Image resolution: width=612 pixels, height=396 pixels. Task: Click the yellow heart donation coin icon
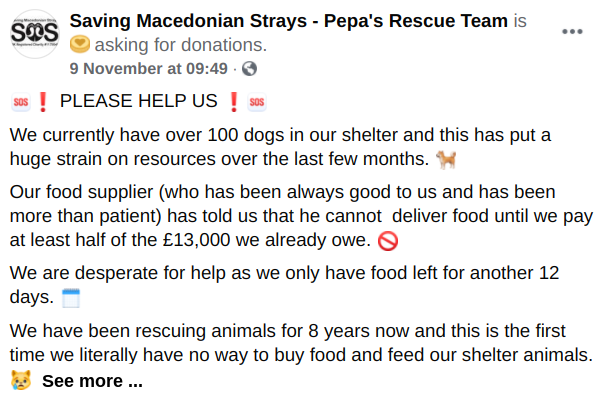coord(80,44)
